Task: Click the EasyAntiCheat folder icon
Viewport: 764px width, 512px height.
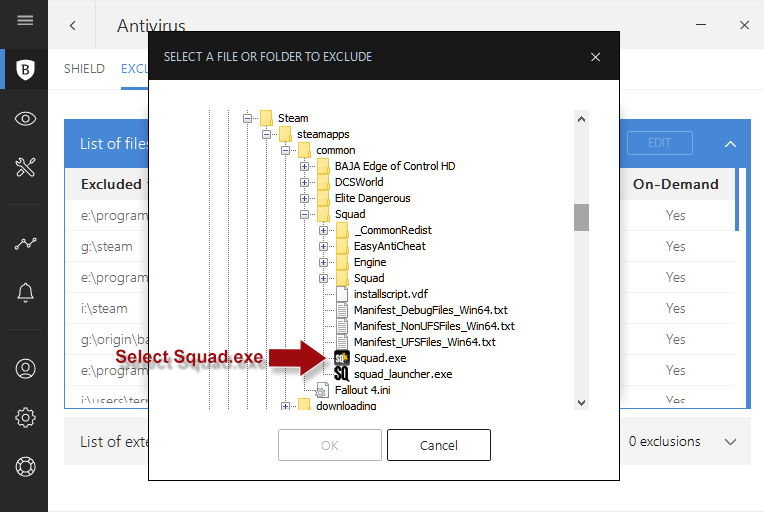Action: point(342,246)
